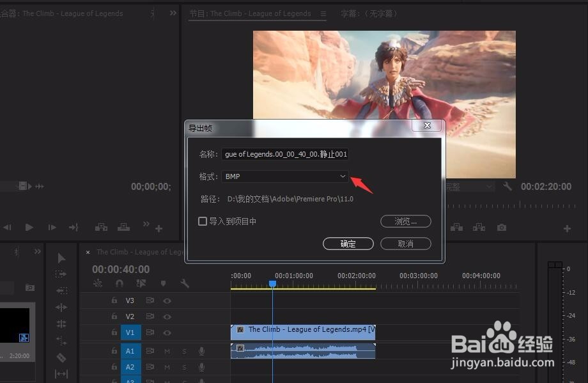
Task: Cancel export with the 取消 button
Action: pyautogui.click(x=405, y=244)
